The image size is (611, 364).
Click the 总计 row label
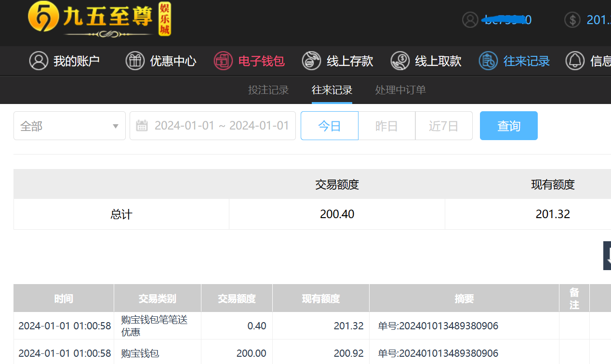pyautogui.click(x=121, y=214)
